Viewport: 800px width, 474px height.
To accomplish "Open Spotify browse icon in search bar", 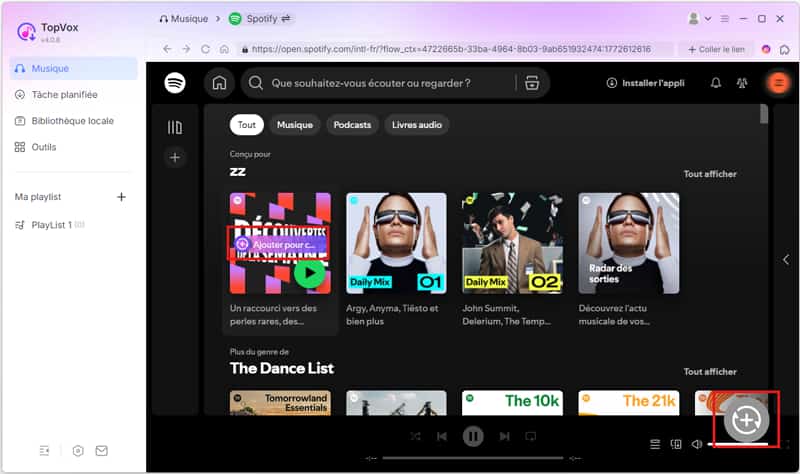I will pos(532,83).
